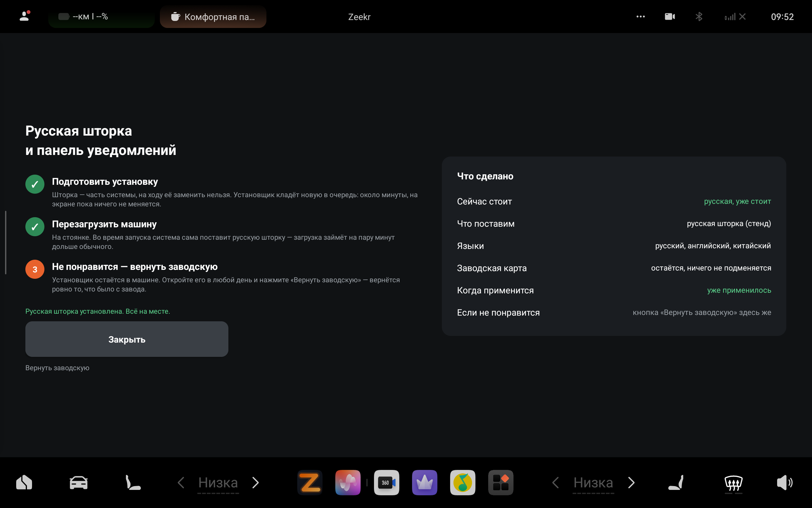
Task: Open the Комфортная па... mode pill
Action: tap(213, 17)
